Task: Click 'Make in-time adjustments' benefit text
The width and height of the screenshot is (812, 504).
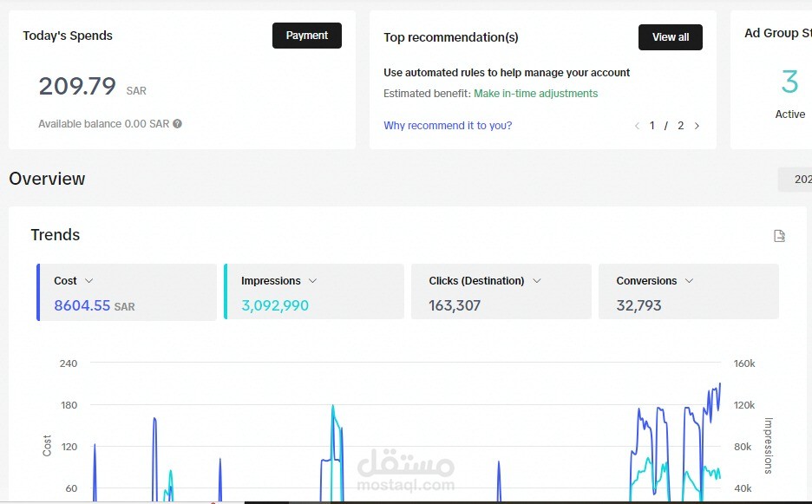Action: pos(535,93)
